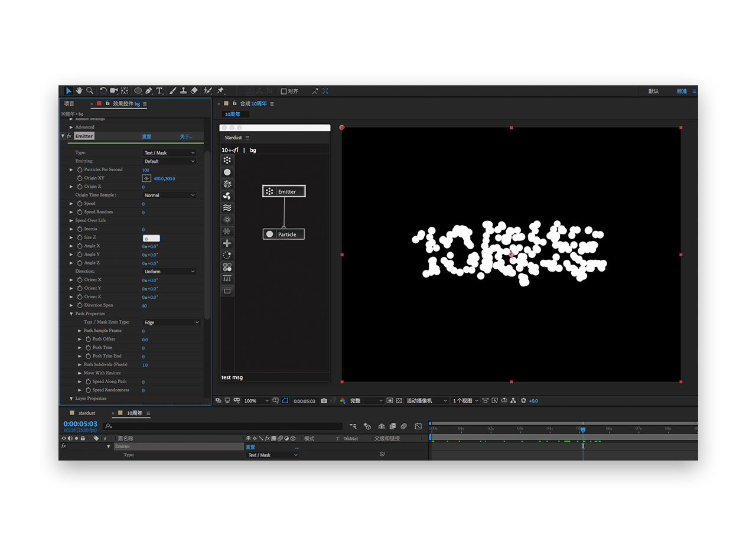756x545 pixels.
Task: Click the Origin XY crosshair point picker
Action: (146, 178)
